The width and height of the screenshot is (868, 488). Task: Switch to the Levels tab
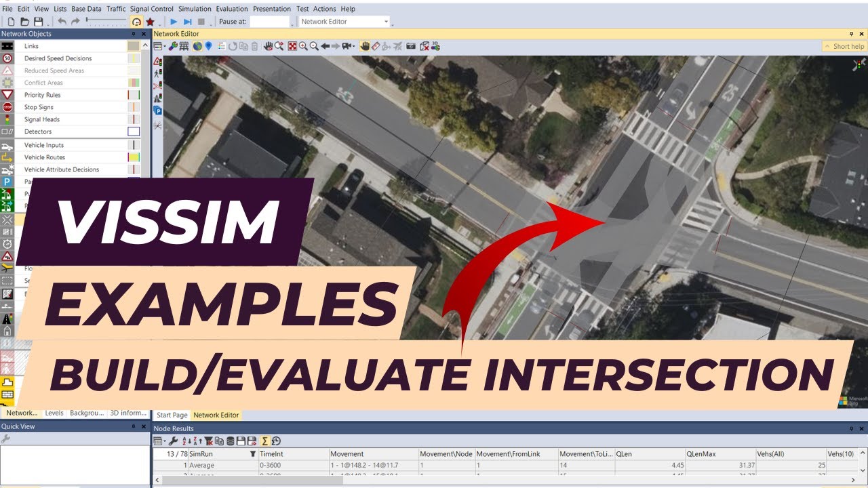(x=54, y=413)
